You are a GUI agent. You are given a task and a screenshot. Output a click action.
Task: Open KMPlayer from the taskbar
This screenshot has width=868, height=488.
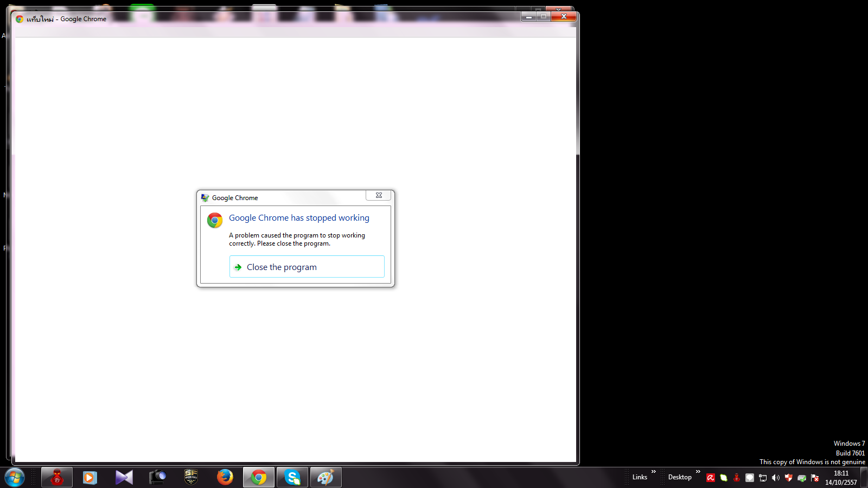coord(124,477)
